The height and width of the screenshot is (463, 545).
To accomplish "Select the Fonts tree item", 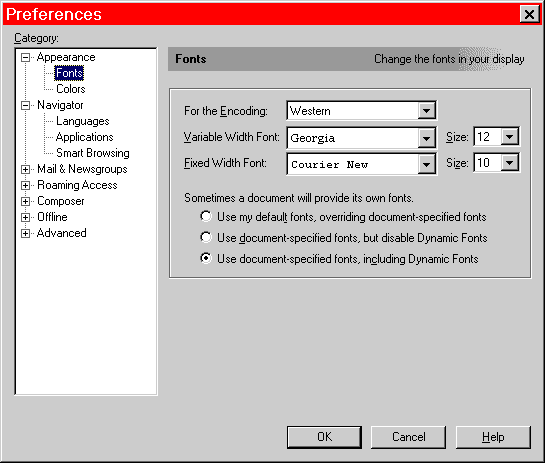I will click(x=69, y=73).
